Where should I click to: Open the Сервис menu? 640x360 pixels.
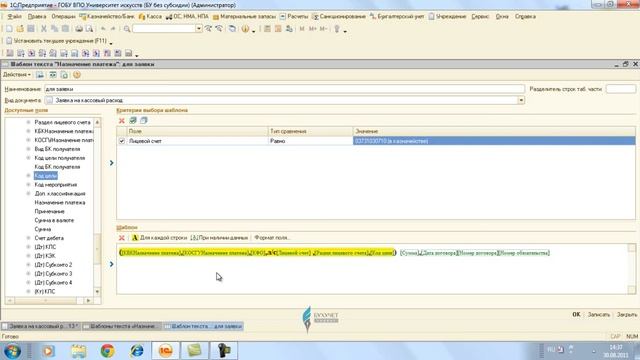[480, 17]
